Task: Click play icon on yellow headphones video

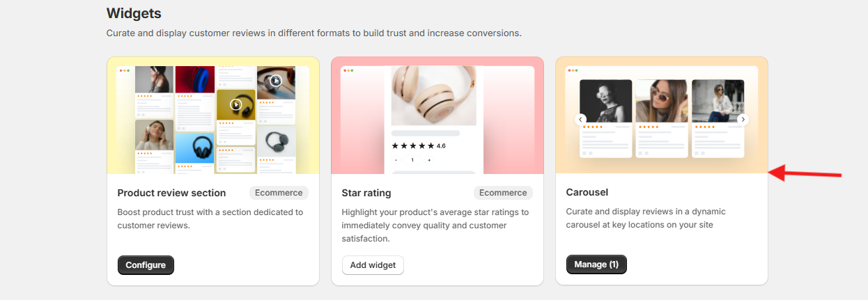Action: (x=236, y=105)
